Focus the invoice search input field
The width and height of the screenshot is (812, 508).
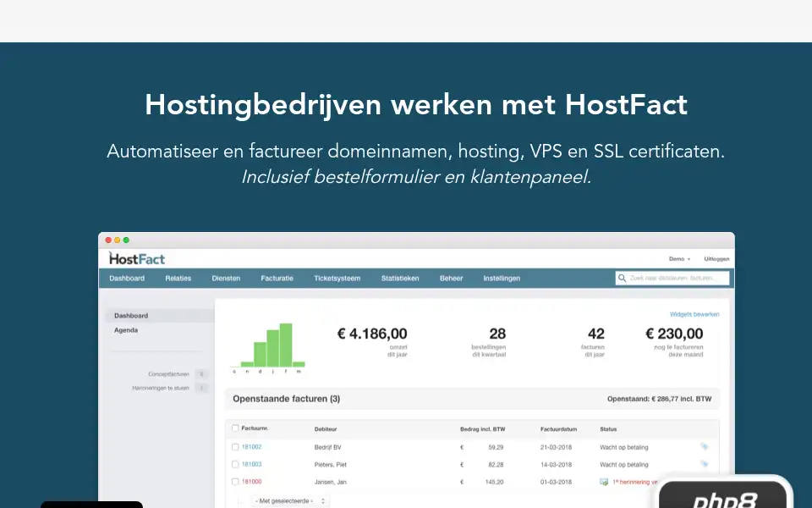click(672, 279)
